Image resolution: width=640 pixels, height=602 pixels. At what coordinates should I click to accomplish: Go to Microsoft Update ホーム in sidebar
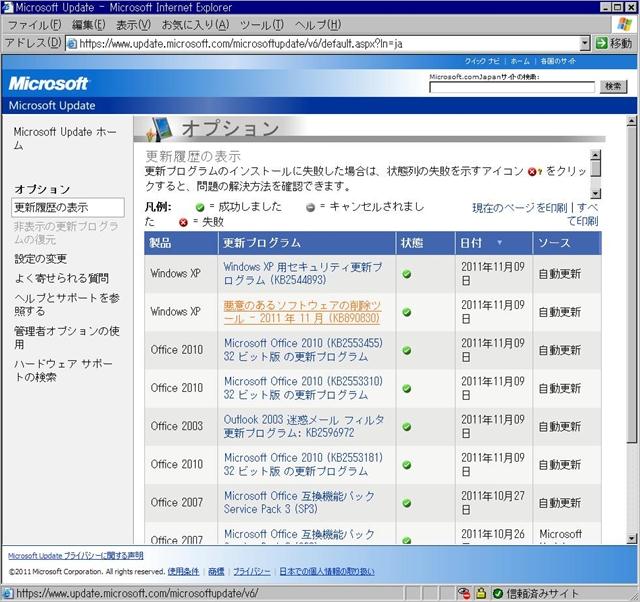click(65, 138)
